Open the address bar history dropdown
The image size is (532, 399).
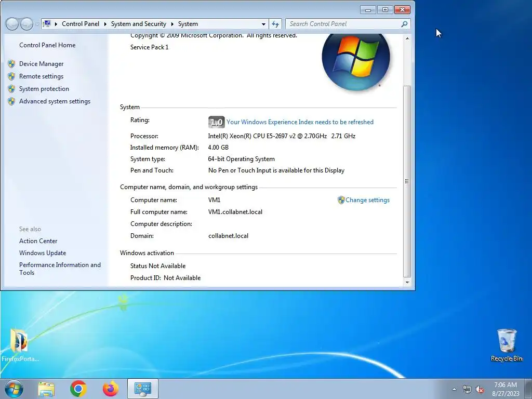point(263,24)
